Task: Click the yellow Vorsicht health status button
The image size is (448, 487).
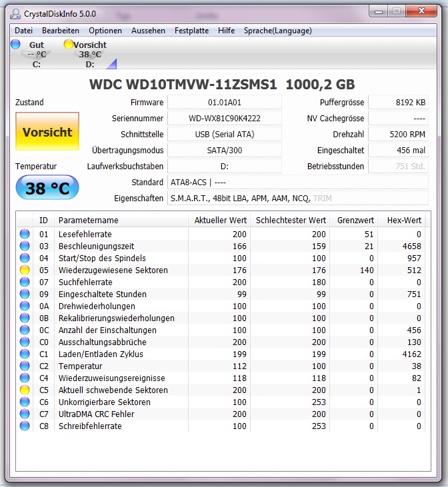Action: pyautogui.click(x=47, y=131)
